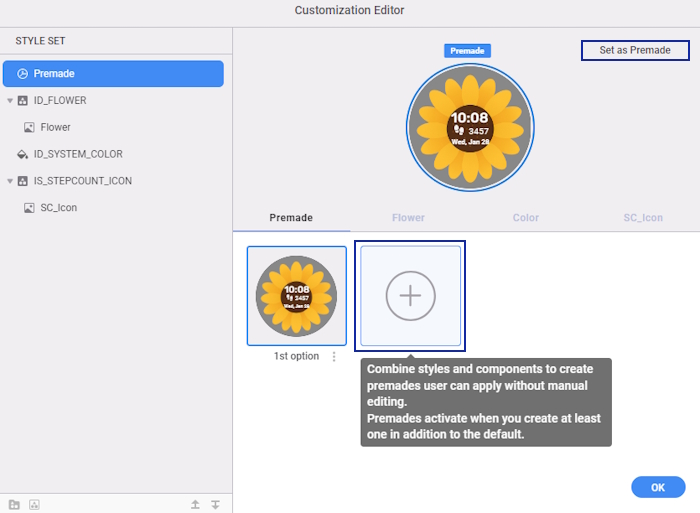The height and width of the screenshot is (513, 700).
Task: Select the SC_Icon tree item
Action: [59, 208]
